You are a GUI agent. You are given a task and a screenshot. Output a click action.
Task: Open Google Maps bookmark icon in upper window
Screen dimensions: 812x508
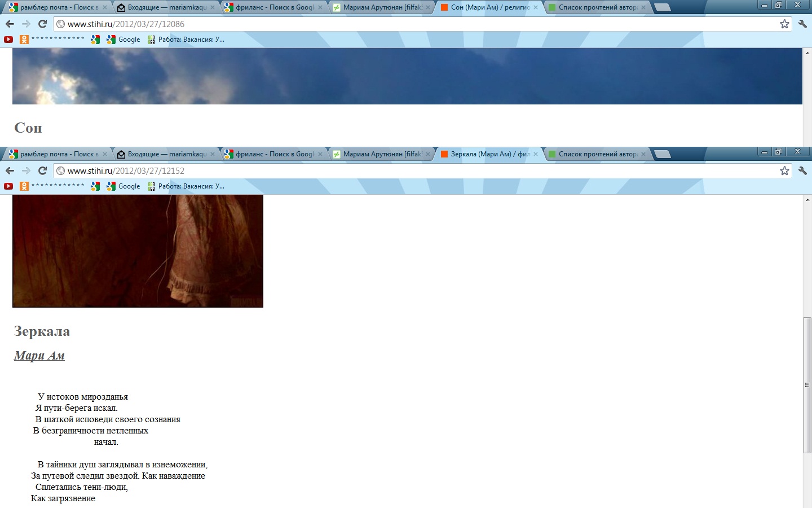tap(95, 40)
